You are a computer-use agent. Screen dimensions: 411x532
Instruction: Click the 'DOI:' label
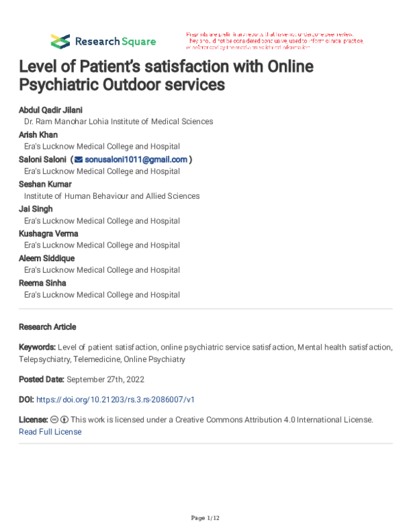coord(27,400)
